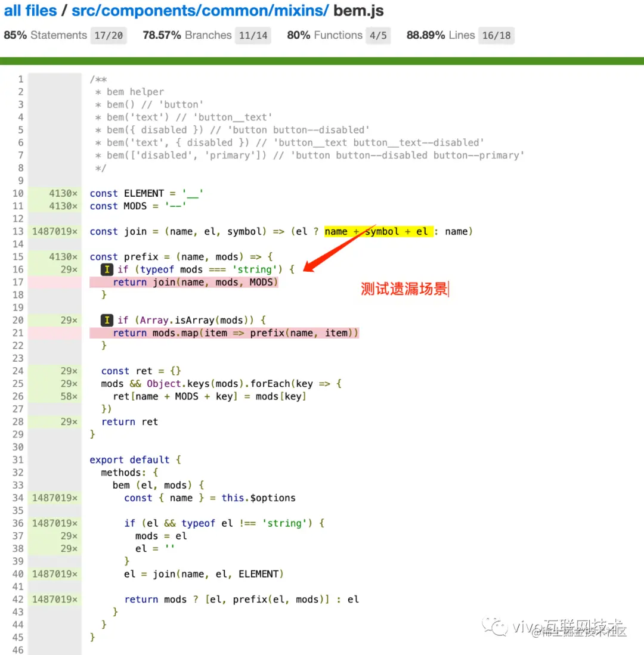Click hit count 29× on line 20
644x655 pixels.
tap(69, 321)
